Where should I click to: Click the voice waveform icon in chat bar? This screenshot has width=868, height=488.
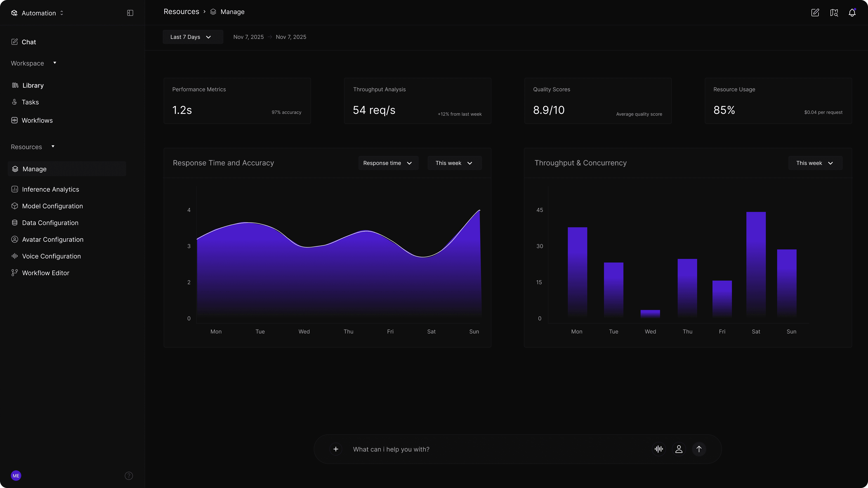point(659,449)
